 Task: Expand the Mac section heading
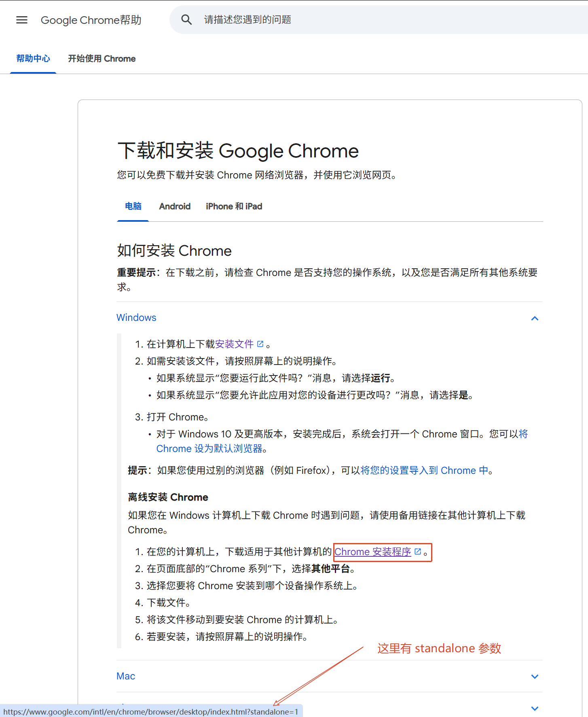tap(126, 676)
